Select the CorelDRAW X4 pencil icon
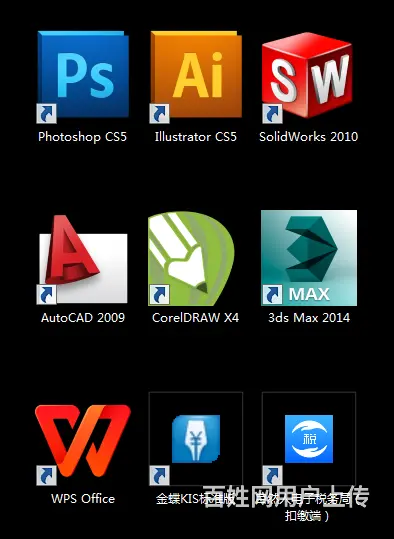This screenshot has height=539, width=394. (x=192, y=258)
